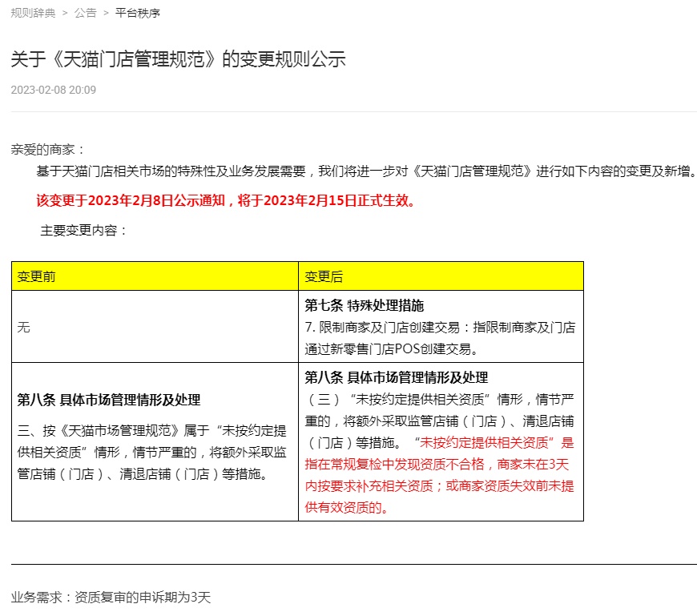
Task: Click the 2023-02-08 20:09 publish timestamp
Action: click(54, 90)
